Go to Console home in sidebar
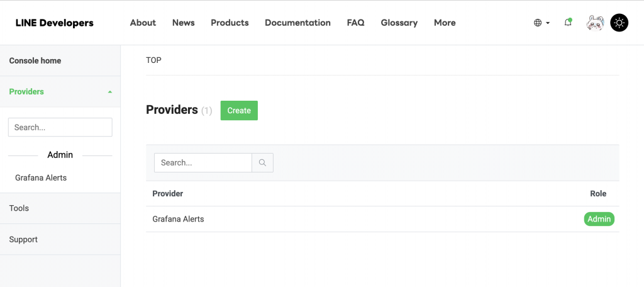The height and width of the screenshot is (287, 644). pos(60,61)
